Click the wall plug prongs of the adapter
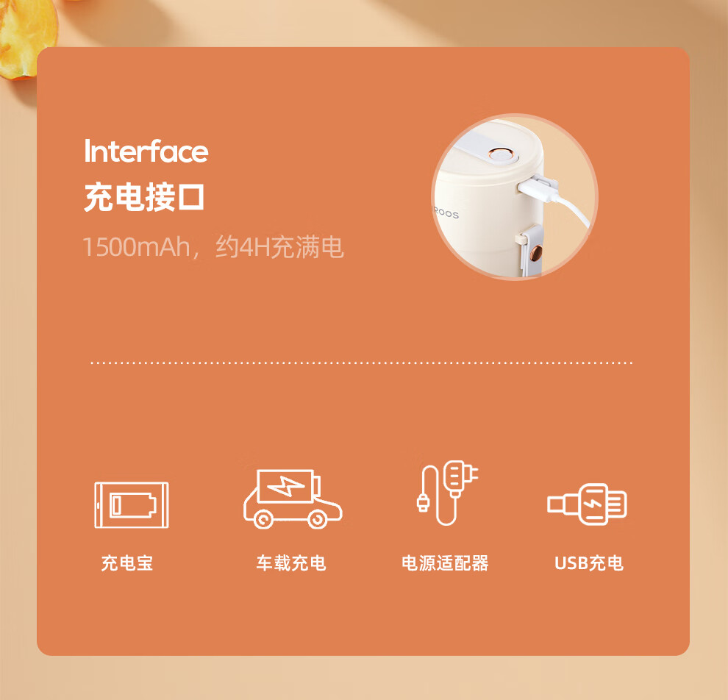The image size is (728, 700). coord(473,474)
